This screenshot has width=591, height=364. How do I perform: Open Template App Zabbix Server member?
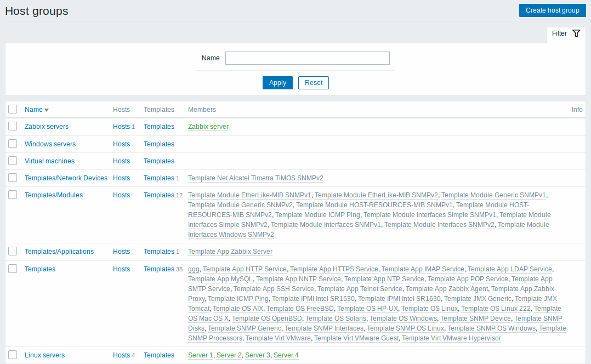230,251
